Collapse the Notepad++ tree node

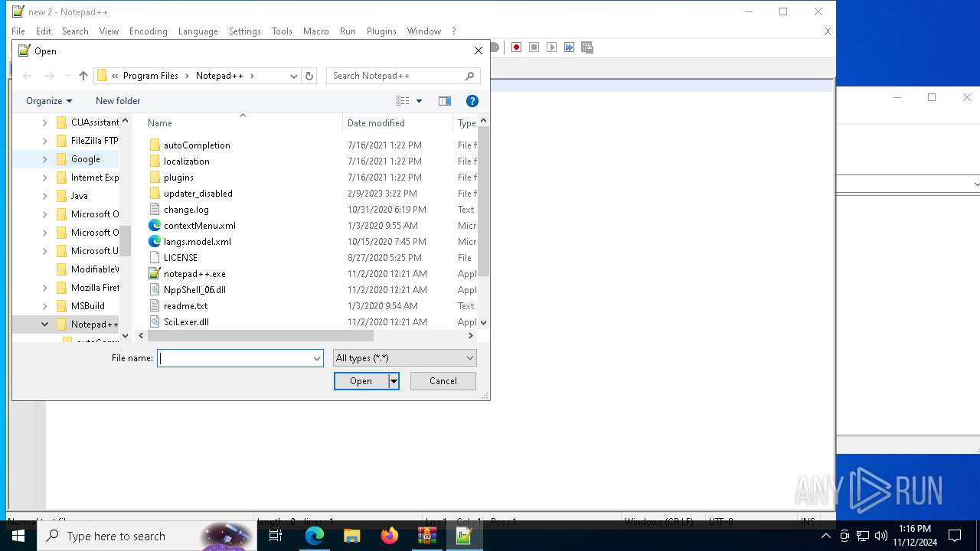[x=44, y=324]
